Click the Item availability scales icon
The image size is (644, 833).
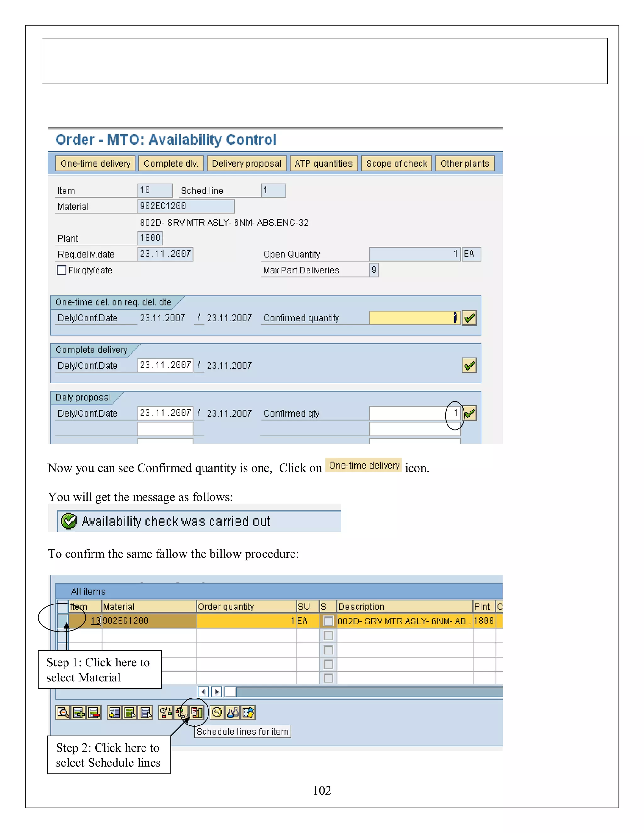166,713
